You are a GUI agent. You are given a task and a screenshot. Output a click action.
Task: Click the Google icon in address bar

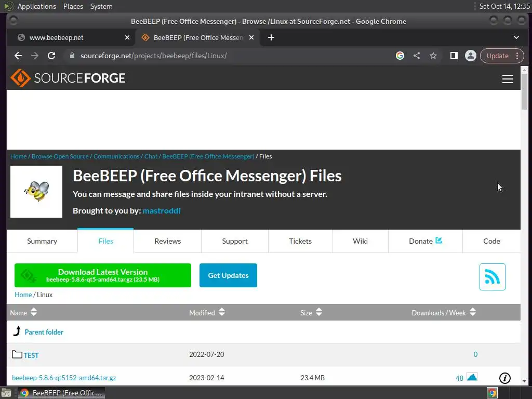pos(400,56)
